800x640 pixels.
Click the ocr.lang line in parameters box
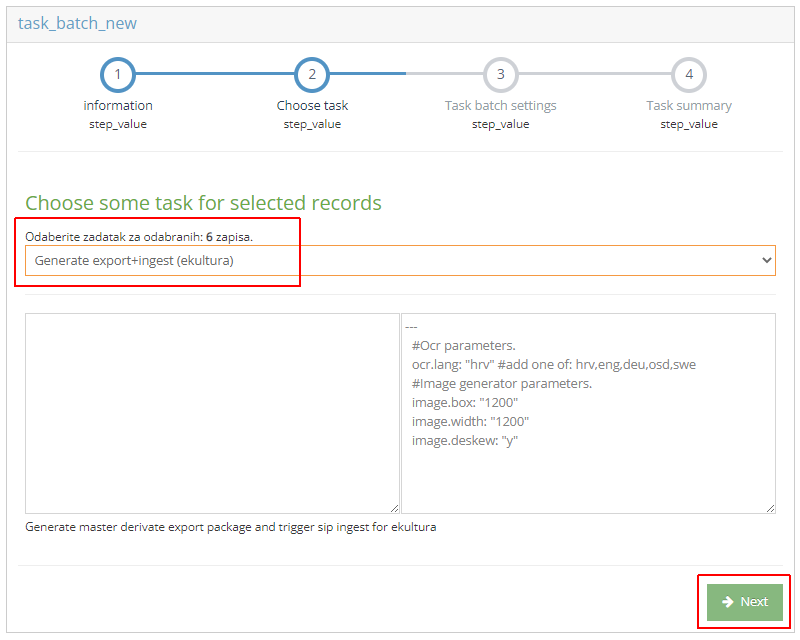tap(553, 365)
